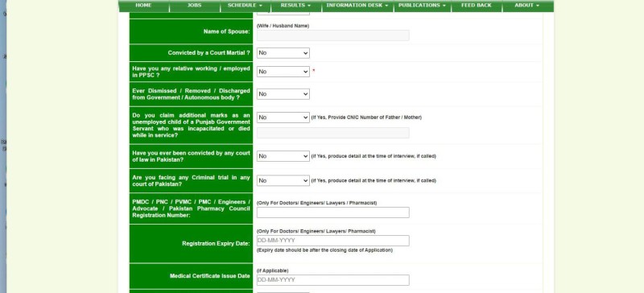Open Dismissed from Government dropdown
This screenshot has width=644, height=293.
coord(283,94)
